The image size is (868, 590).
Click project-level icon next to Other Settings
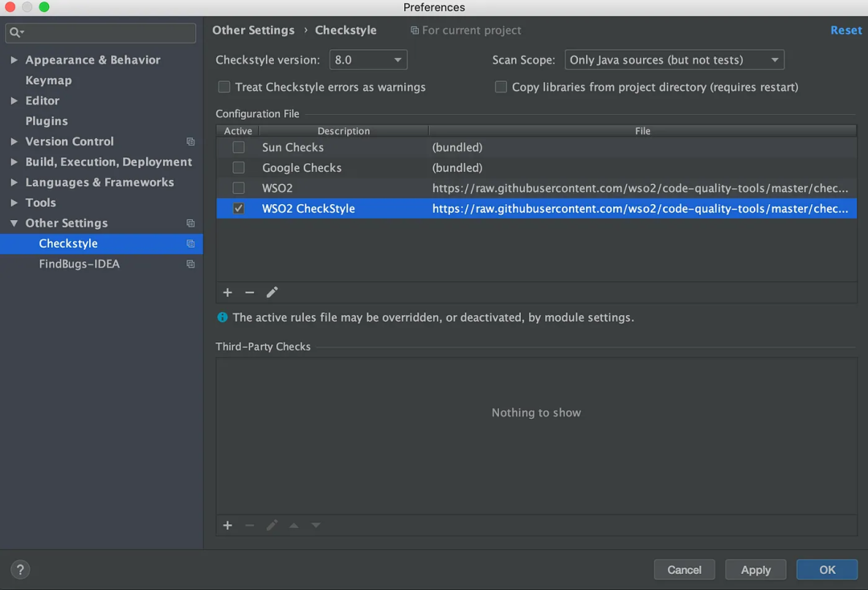190,223
